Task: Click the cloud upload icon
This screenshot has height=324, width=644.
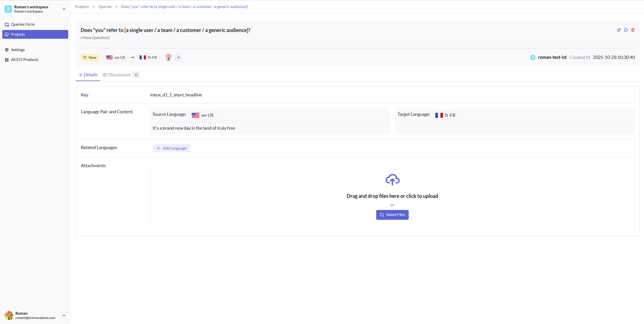Action: tap(392, 179)
